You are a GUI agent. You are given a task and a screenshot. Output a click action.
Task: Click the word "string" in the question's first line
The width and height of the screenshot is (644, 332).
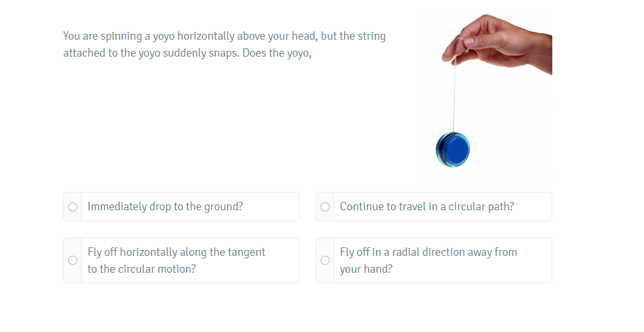(x=371, y=36)
